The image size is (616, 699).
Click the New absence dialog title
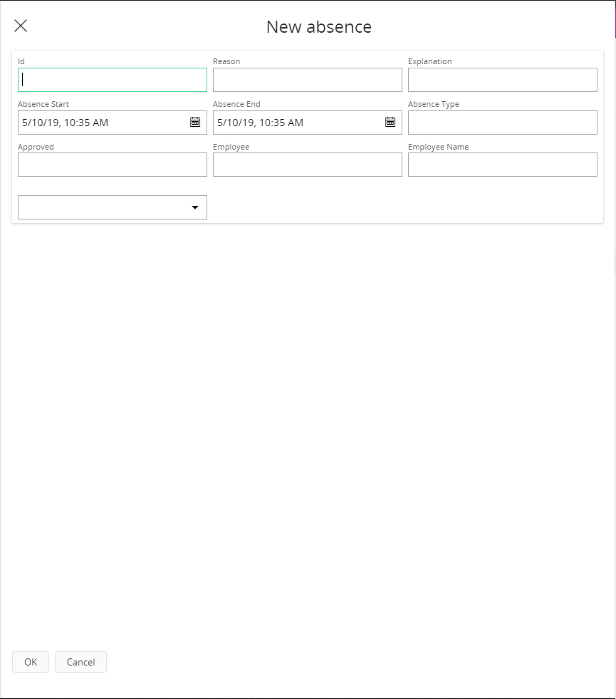[318, 27]
